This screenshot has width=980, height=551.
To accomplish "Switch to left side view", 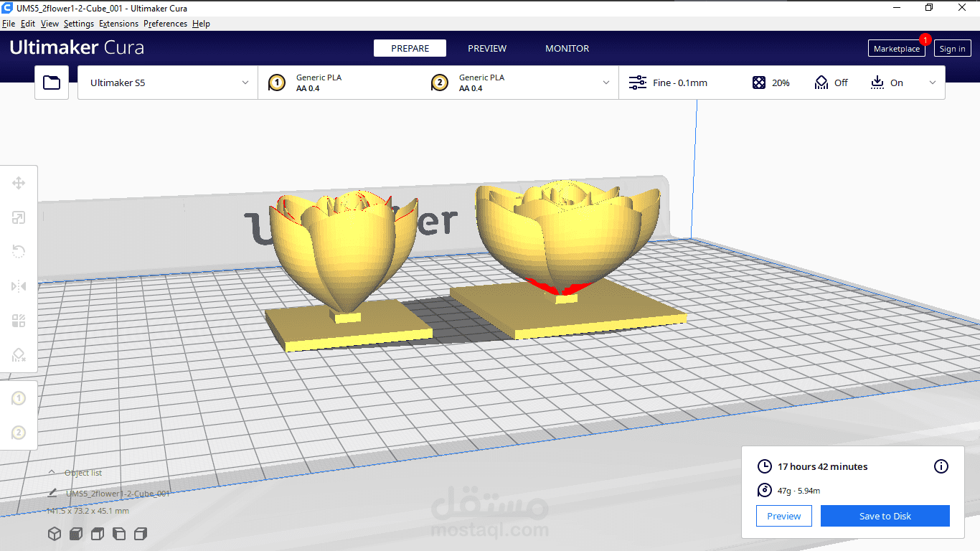I will click(x=119, y=534).
